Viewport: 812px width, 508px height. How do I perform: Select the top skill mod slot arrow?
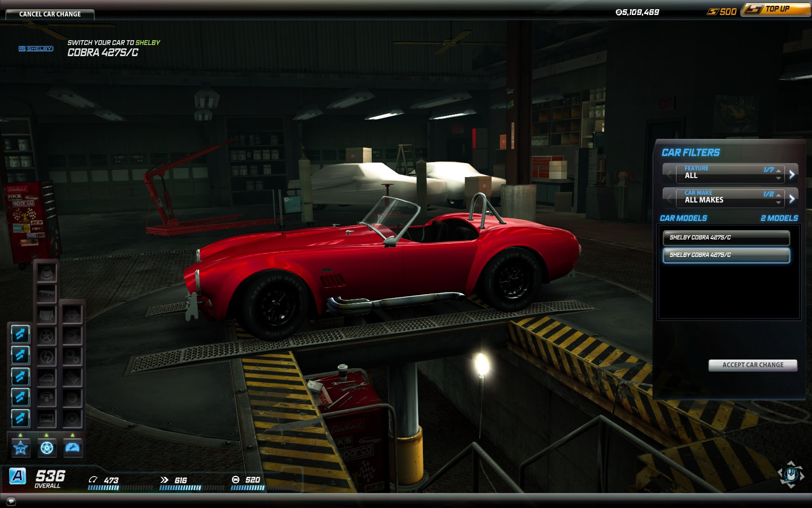pyautogui.click(x=20, y=334)
